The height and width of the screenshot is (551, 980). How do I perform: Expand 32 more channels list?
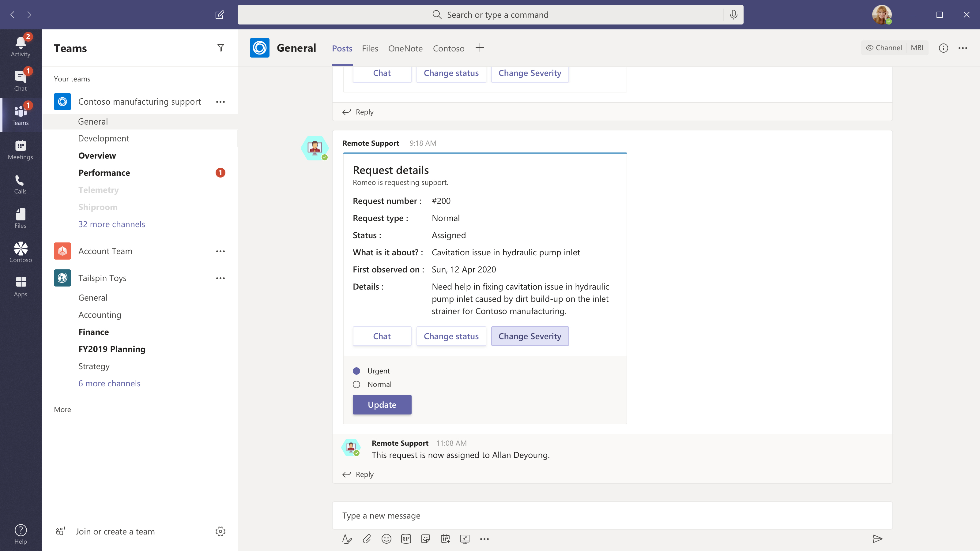tap(111, 224)
